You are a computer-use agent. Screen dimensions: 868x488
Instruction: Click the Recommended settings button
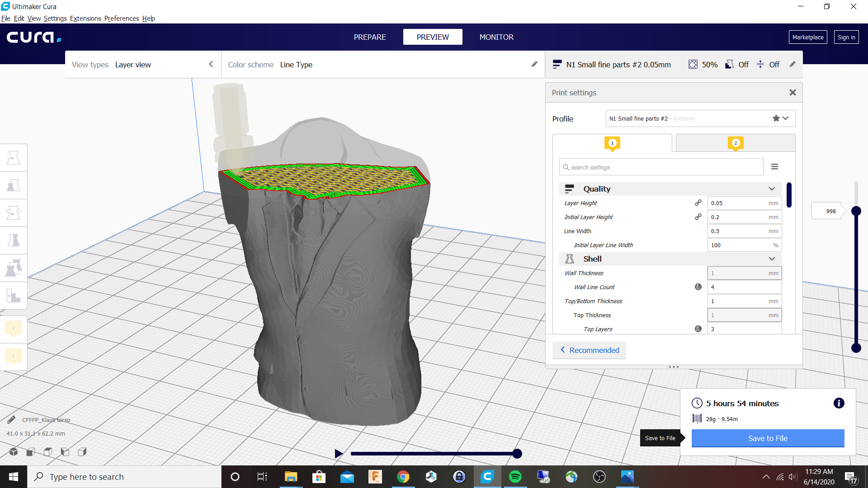coord(589,350)
